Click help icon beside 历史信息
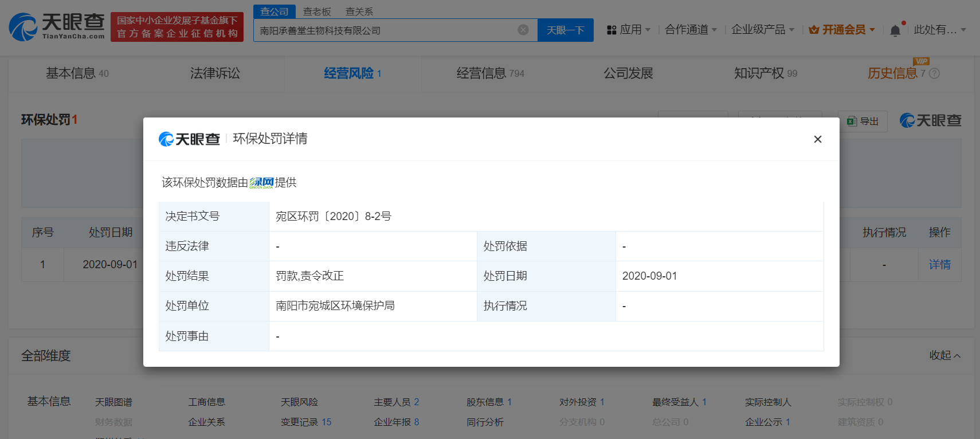 tap(934, 73)
